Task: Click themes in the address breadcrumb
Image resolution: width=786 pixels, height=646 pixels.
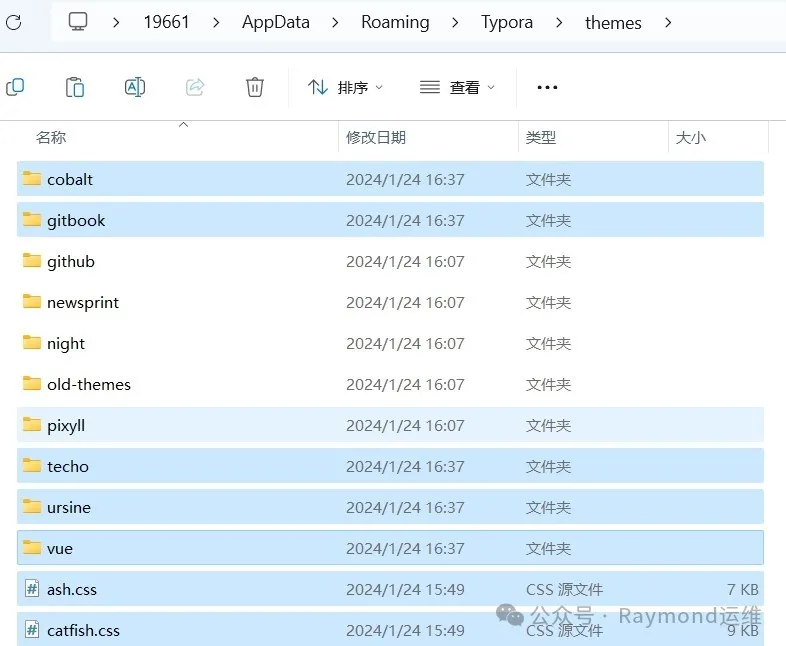Action: pyautogui.click(x=613, y=23)
